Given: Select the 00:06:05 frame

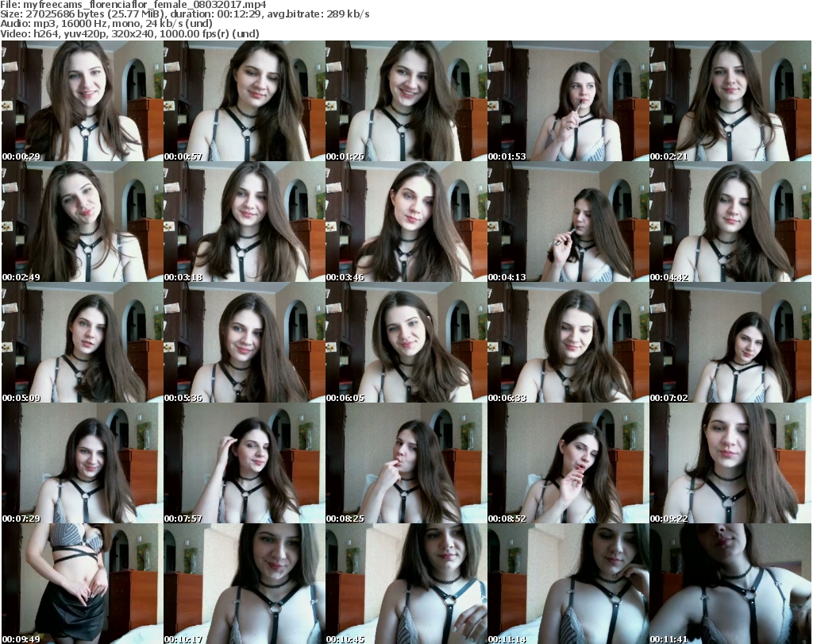Looking at the screenshot, I should click(x=406, y=343).
